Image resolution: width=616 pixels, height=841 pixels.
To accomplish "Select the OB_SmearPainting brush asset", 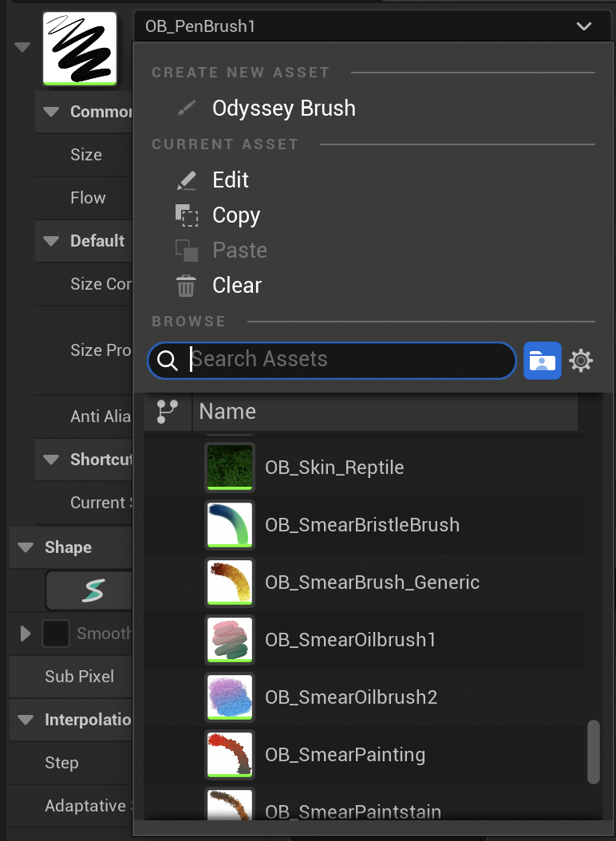I will (x=345, y=755).
